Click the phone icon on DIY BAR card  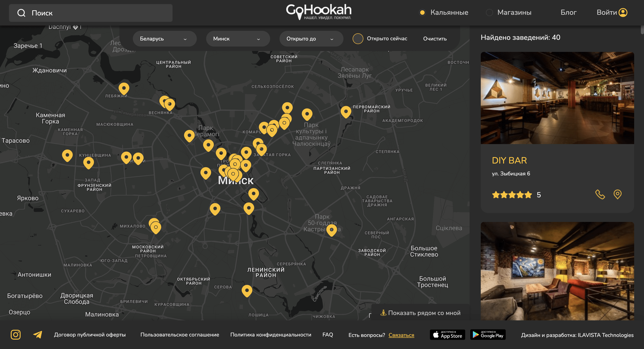click(x=600, y=194)
